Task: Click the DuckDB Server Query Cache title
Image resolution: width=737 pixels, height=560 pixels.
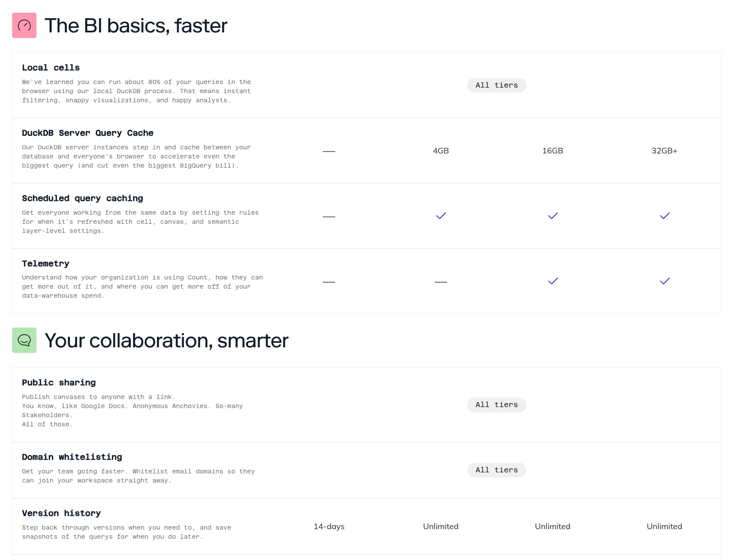Action: click(x=88, y=133)
